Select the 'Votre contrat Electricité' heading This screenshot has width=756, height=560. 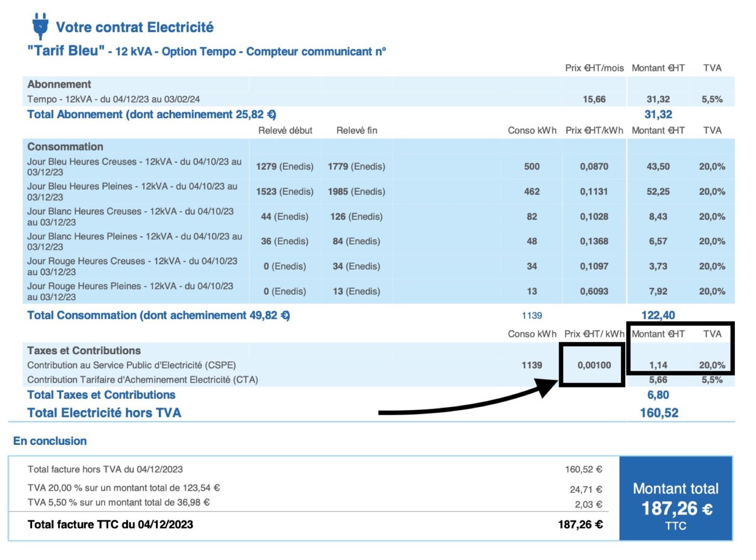135,27
